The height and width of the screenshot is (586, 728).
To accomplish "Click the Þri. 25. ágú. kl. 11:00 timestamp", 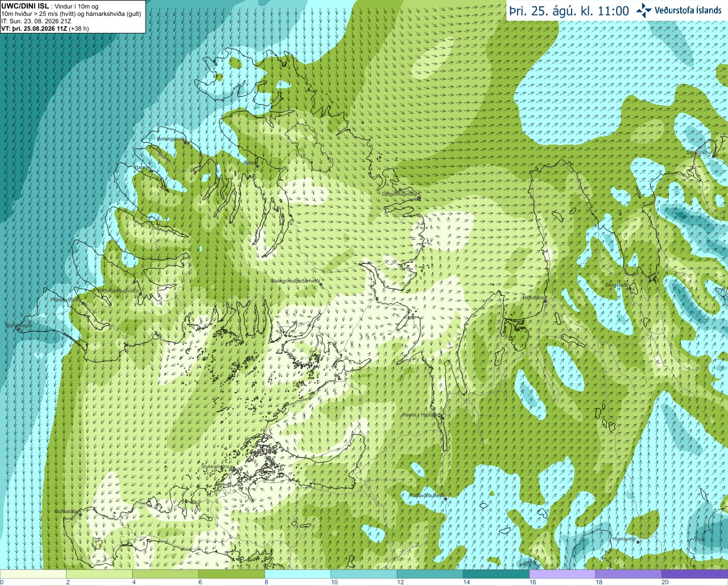I will tap(569, 11).
